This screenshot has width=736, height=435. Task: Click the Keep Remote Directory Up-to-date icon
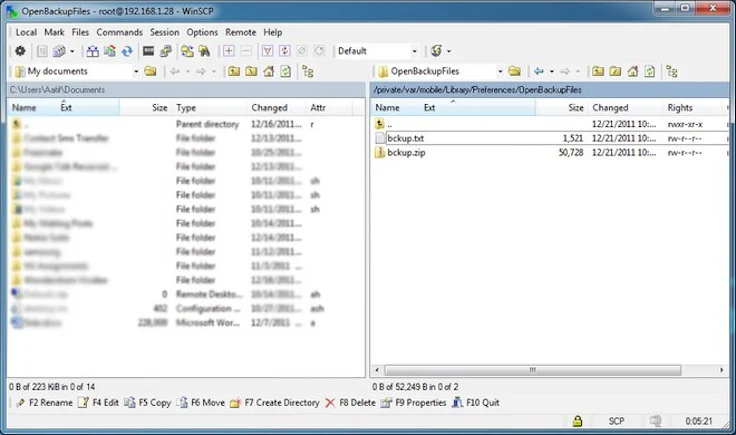click(110, 51)
